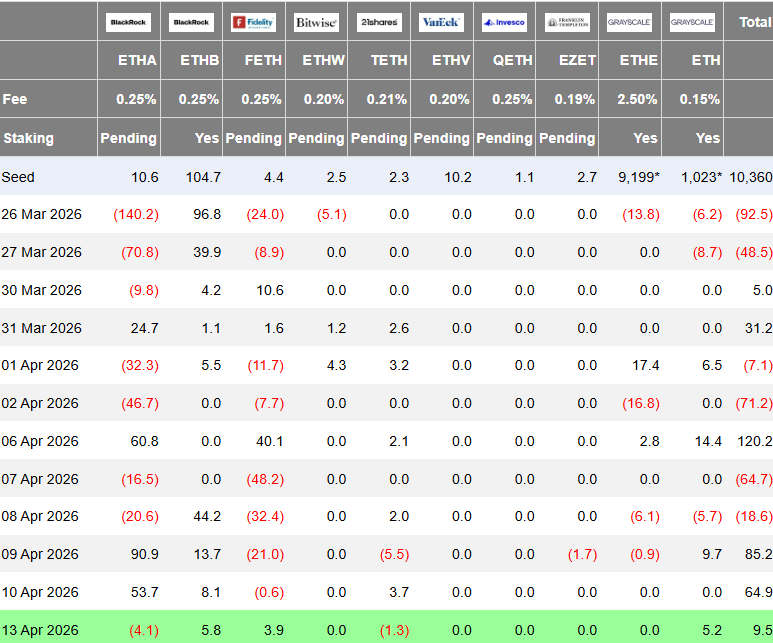The width and height of the screenshot is (773, 643).
Task: Click the 64.9 total value
Action: tap(759, 592)
